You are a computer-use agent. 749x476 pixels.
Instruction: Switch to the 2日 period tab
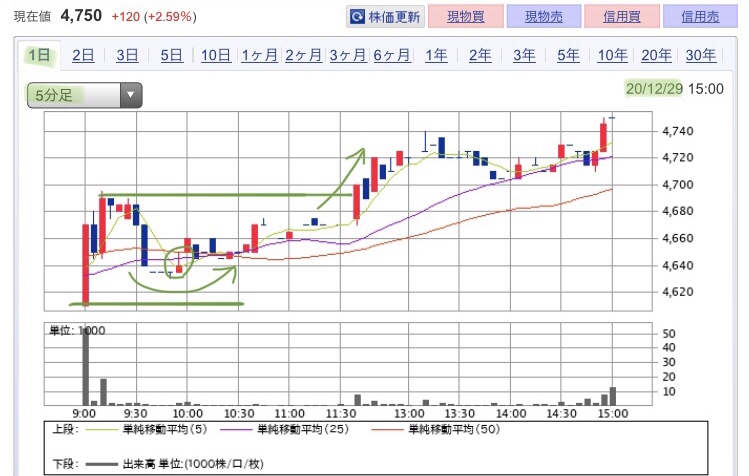(x=83, y=55)
